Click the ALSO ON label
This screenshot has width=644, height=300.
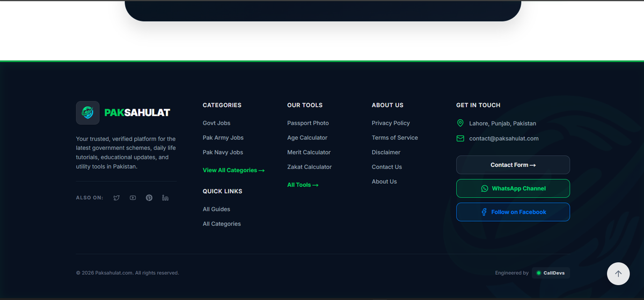(90, 198)
